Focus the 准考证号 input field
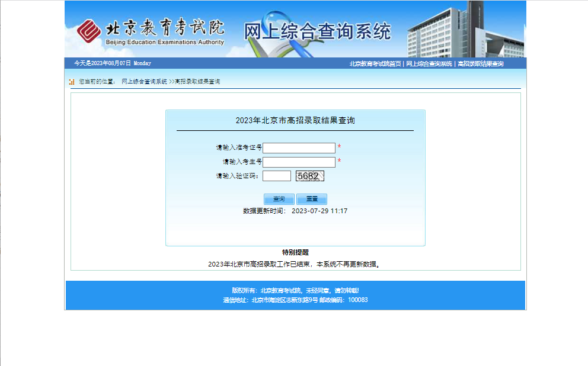Image resolution: width=588 pixels, height=366 pixels. click(x=299, y=148)
